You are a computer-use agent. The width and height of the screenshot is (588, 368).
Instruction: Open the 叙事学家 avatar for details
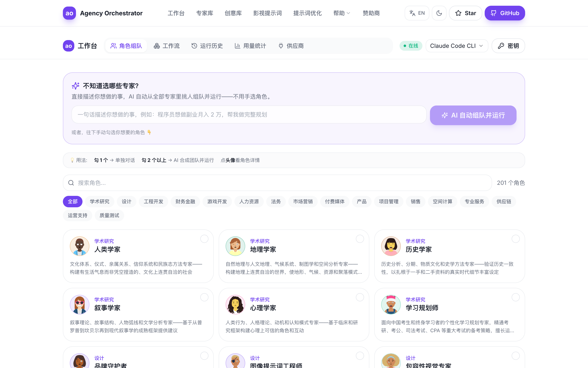(x=80, y=304)
